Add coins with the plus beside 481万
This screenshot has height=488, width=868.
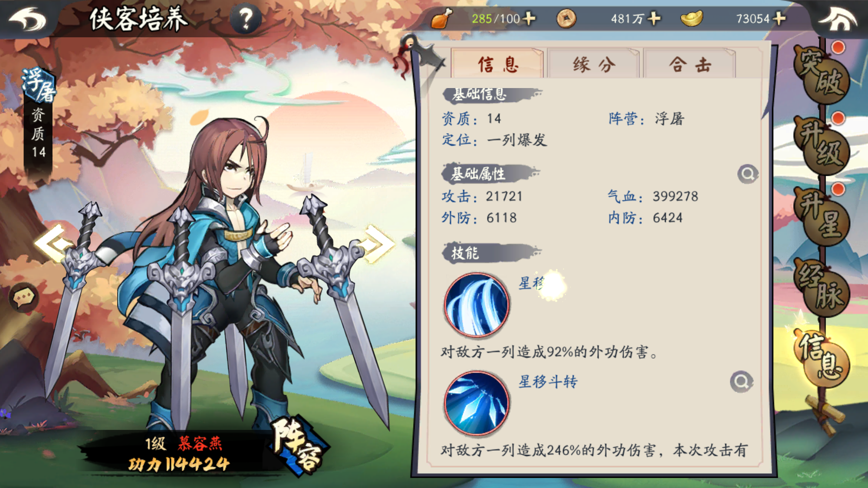point(654,19)
